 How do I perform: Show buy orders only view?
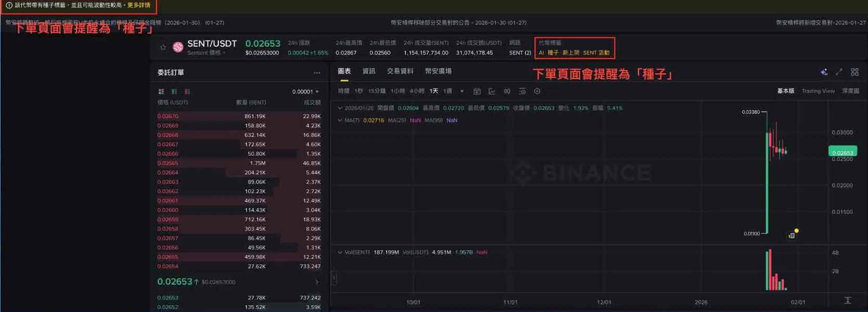tap(174, 92)
